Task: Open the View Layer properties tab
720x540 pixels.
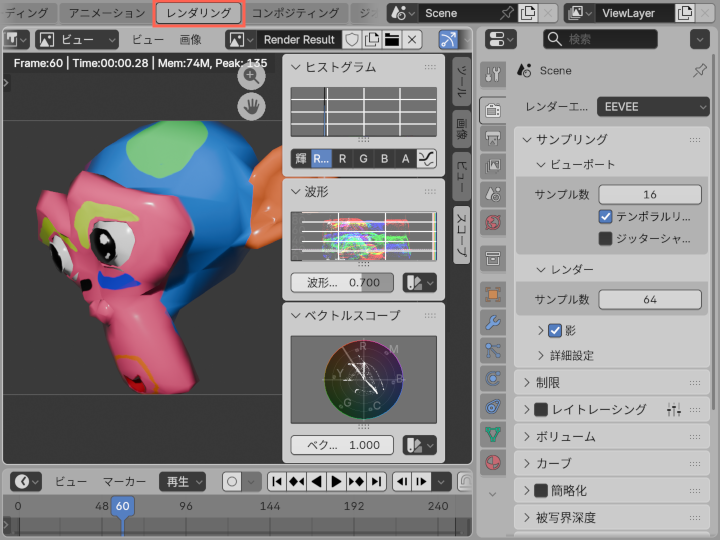Action: tap(493, 166)
